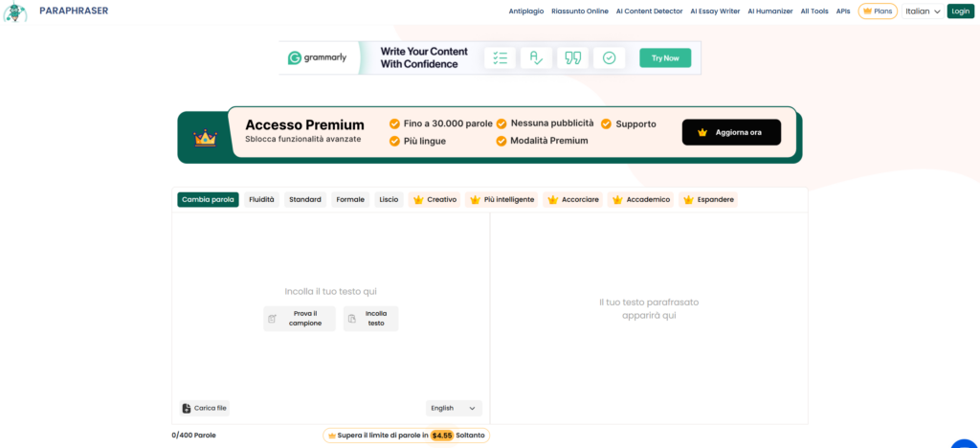The height and width of the screenshot is (448, 980).
Task: Click the checkmark icon next to Fino a 30.000 parole
Action: click(394, 123)
